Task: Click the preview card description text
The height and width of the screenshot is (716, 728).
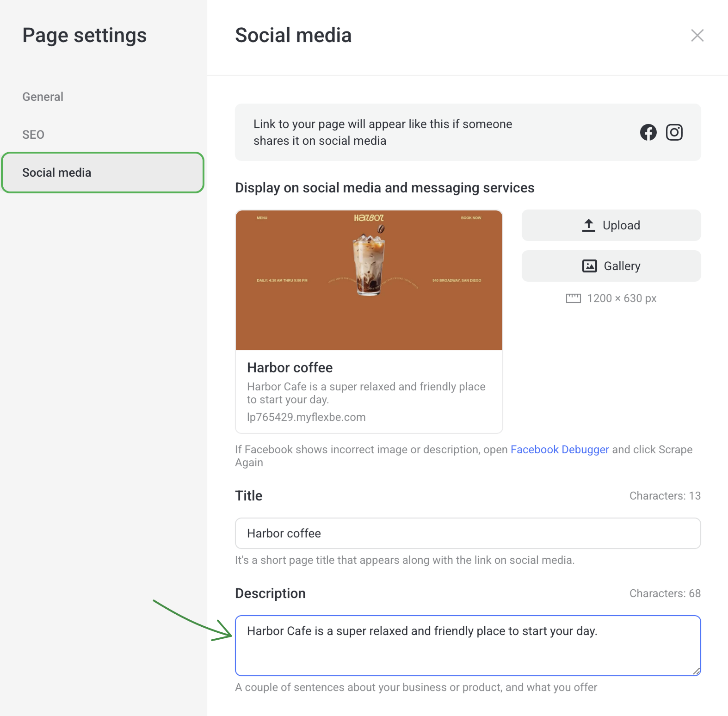Action: click(x=366, y=393)
